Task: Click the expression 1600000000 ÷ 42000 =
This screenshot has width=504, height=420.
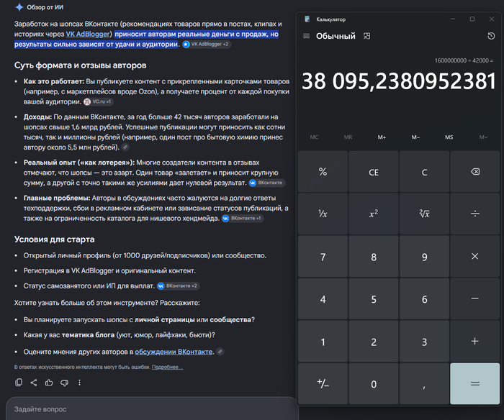Action: pos(464,60)
